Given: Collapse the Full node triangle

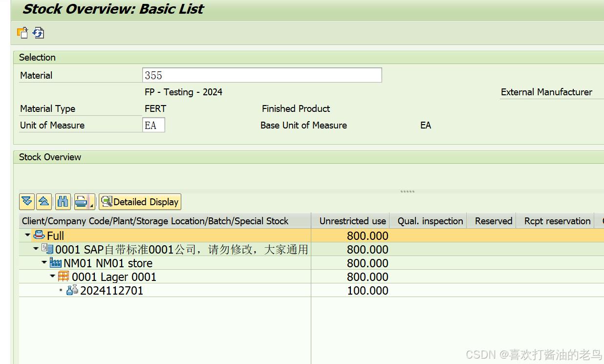Looking at the screenshot, I should pos(28,236).
